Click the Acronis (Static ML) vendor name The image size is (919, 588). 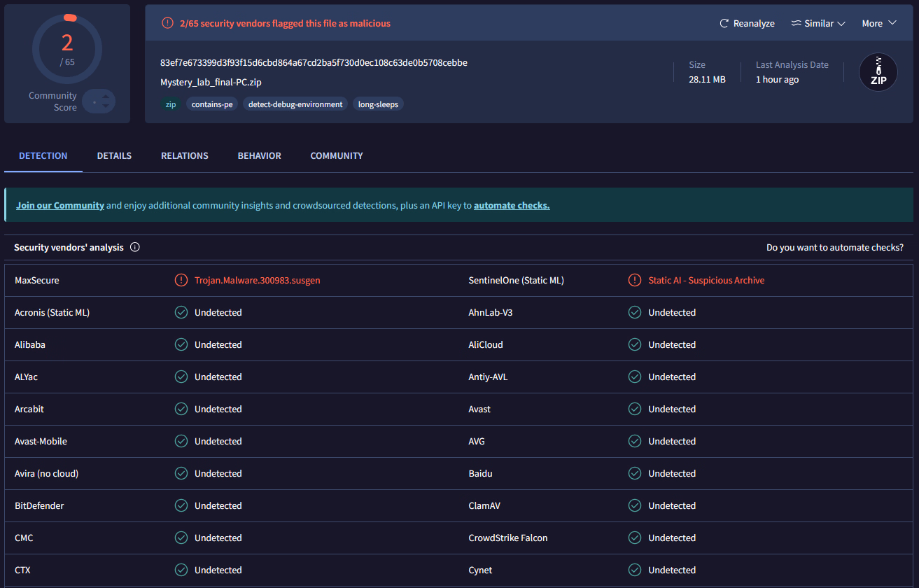click(52, 312)
